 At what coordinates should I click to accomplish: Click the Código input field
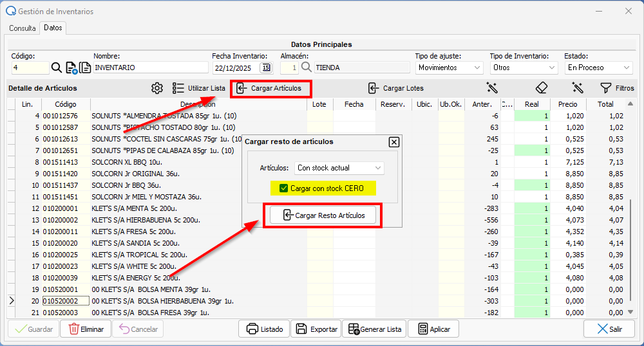tap(30, 68)
